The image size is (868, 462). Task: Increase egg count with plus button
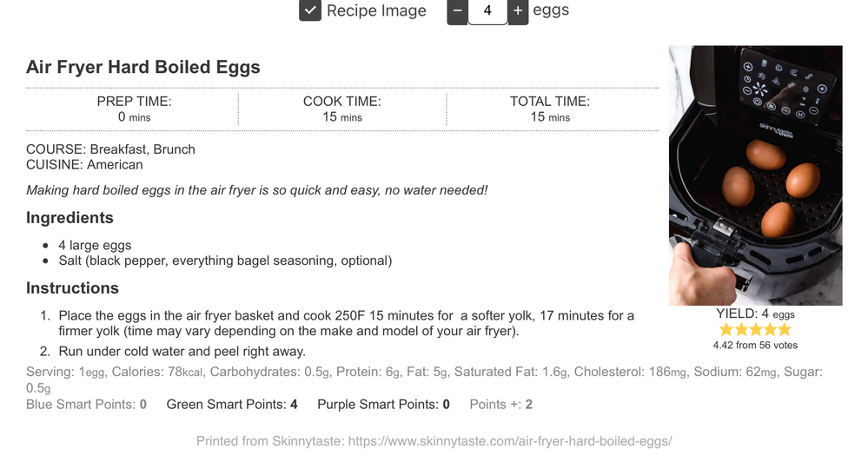click(x=518, y=11)
